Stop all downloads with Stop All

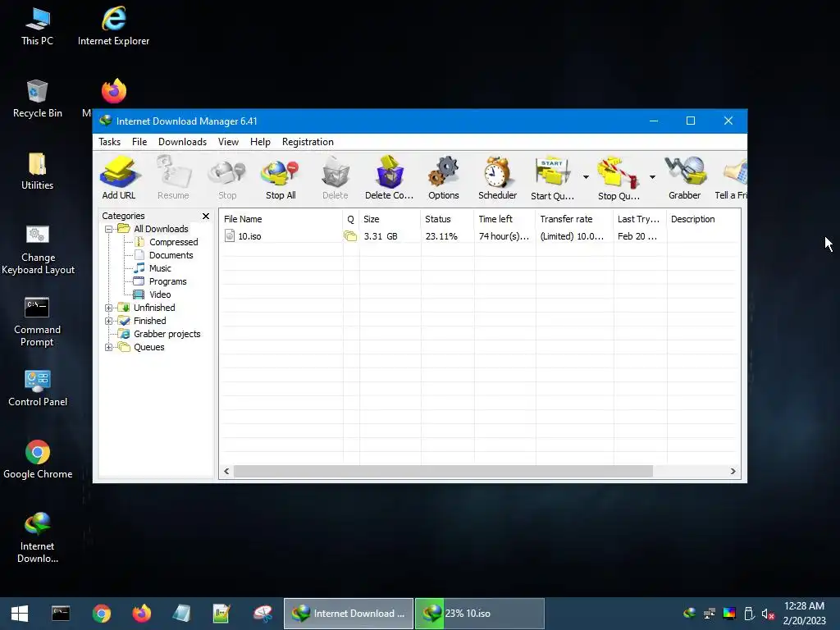pyautogui.click(x=281, y=178)
